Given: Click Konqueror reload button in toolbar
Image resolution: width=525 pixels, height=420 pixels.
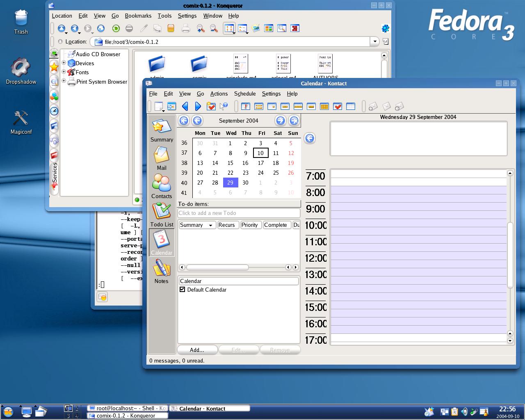Looking at the screenshot, I should [116, 28].
